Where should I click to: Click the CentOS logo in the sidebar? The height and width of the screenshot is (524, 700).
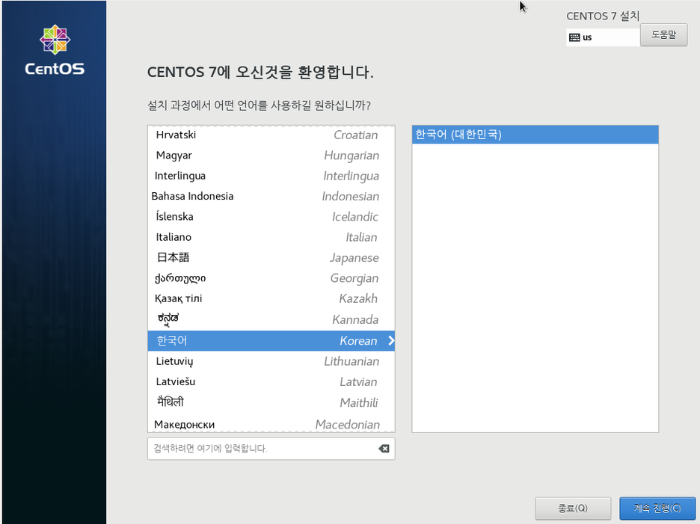[54, 50]
